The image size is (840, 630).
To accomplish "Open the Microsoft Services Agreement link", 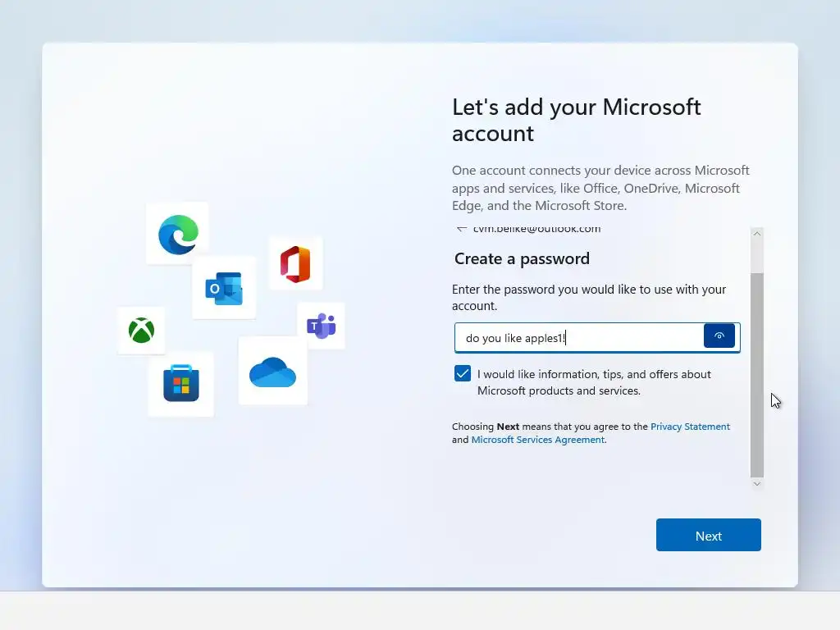I will 538,440.
